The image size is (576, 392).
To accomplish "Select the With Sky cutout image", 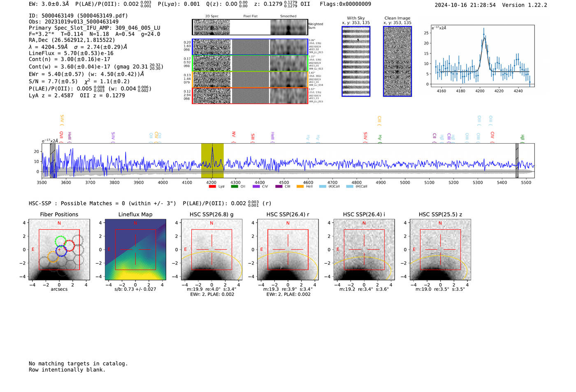I will (x=356, y=61).
